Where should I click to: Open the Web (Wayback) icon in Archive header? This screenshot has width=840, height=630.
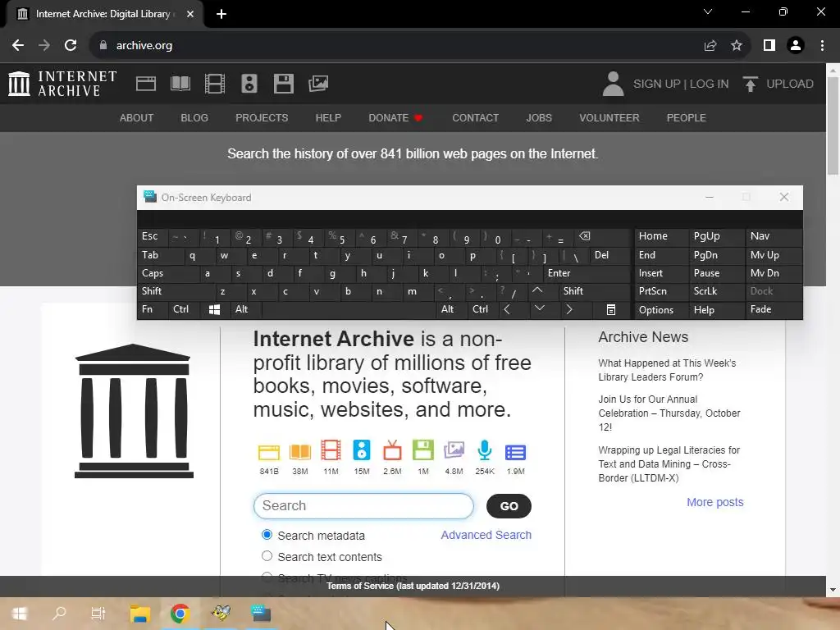tap(146, 84)
